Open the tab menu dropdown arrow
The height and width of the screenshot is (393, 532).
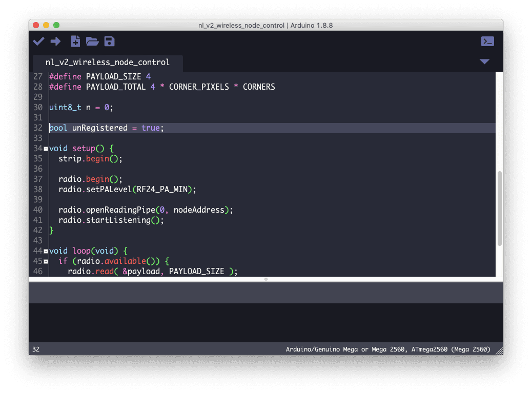[484, 61]
